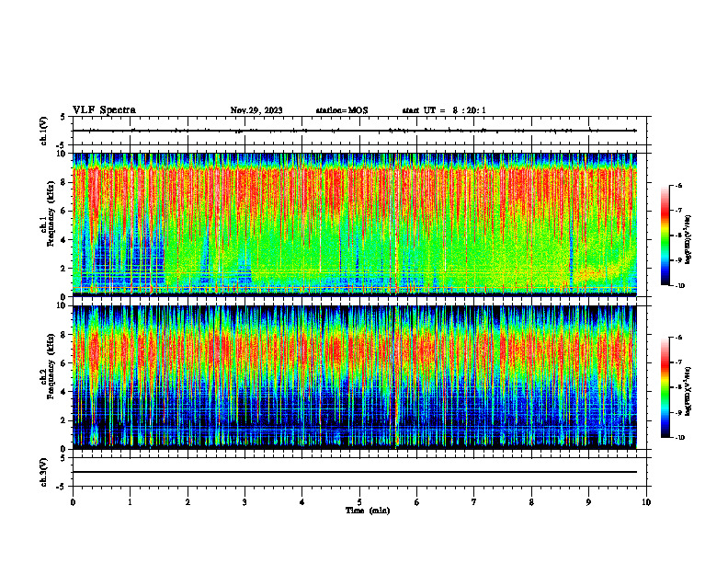Click the "VLF Spectra" title text

[104, 110]
